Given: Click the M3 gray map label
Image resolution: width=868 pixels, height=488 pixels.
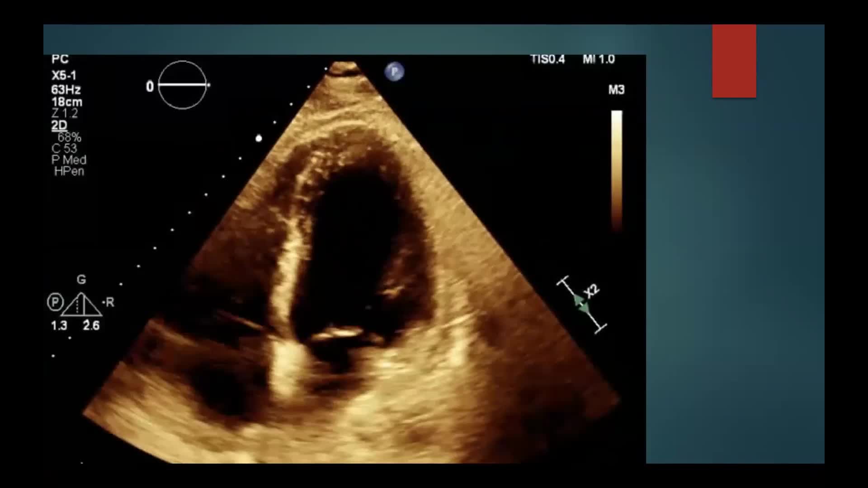Looking at the screenshot, I should click(616, 90).
